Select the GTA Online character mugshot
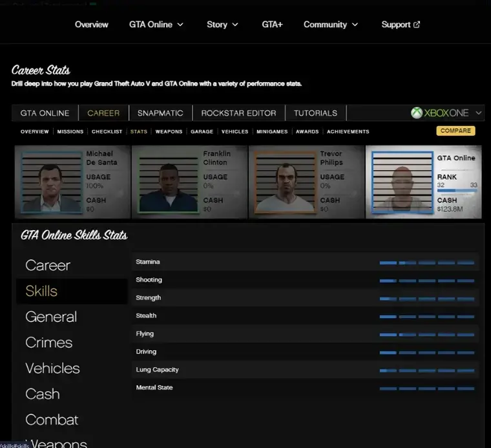Screen dimensions: 491x448 pos(401,182)
